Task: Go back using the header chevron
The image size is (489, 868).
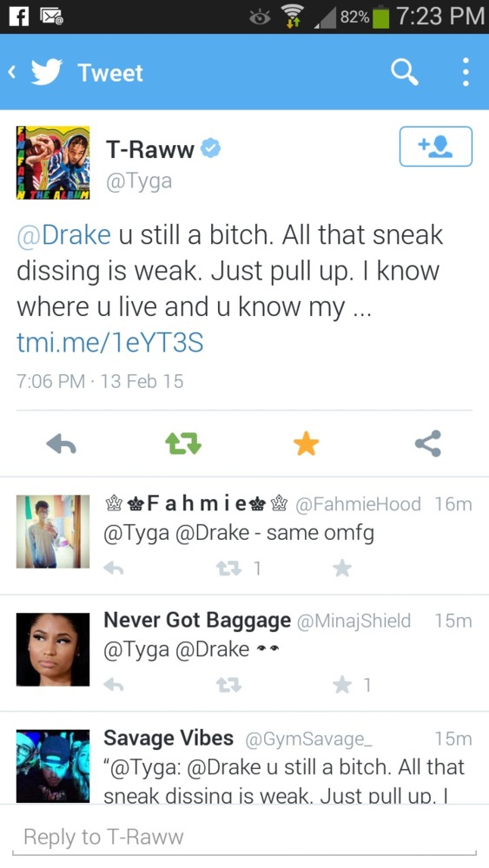Action: [11, 73]
